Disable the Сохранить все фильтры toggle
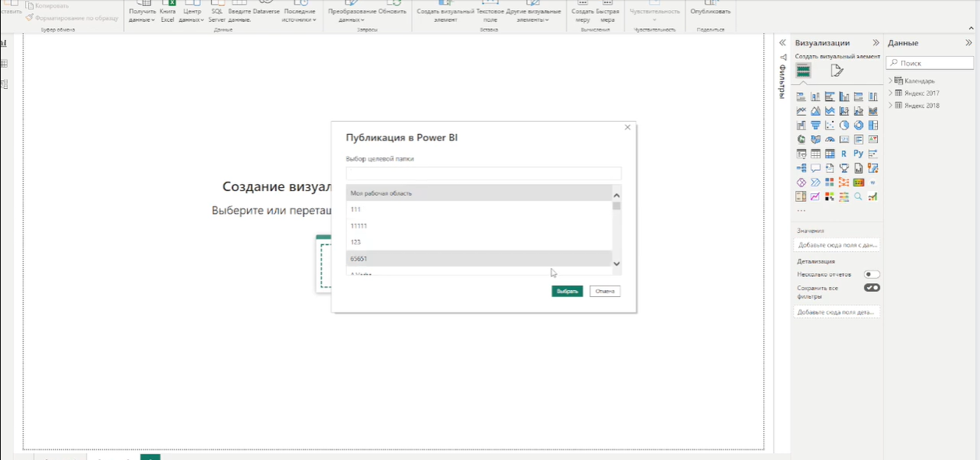The width and height of the screenshot is (980, 460). 871,287
